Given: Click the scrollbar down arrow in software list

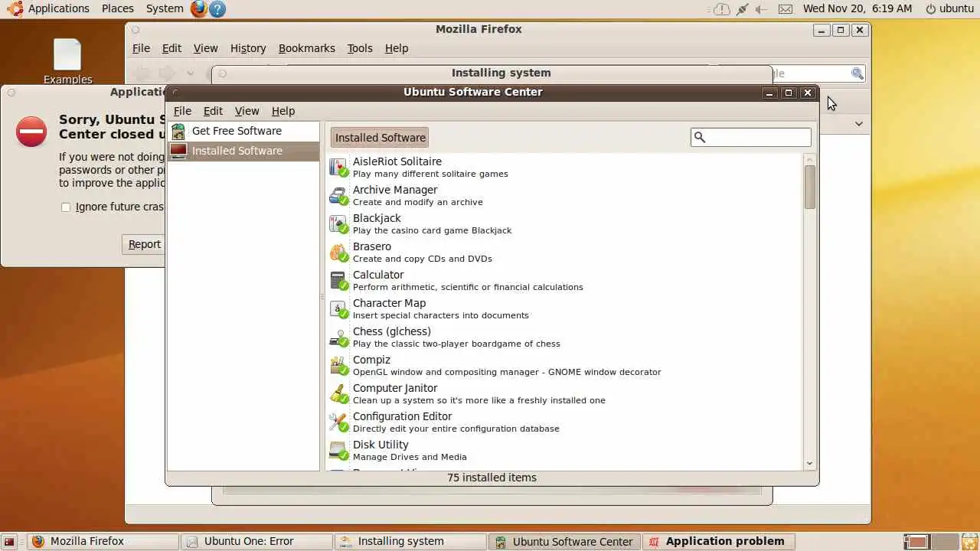Looking at the screenshot, I should 810,464.
